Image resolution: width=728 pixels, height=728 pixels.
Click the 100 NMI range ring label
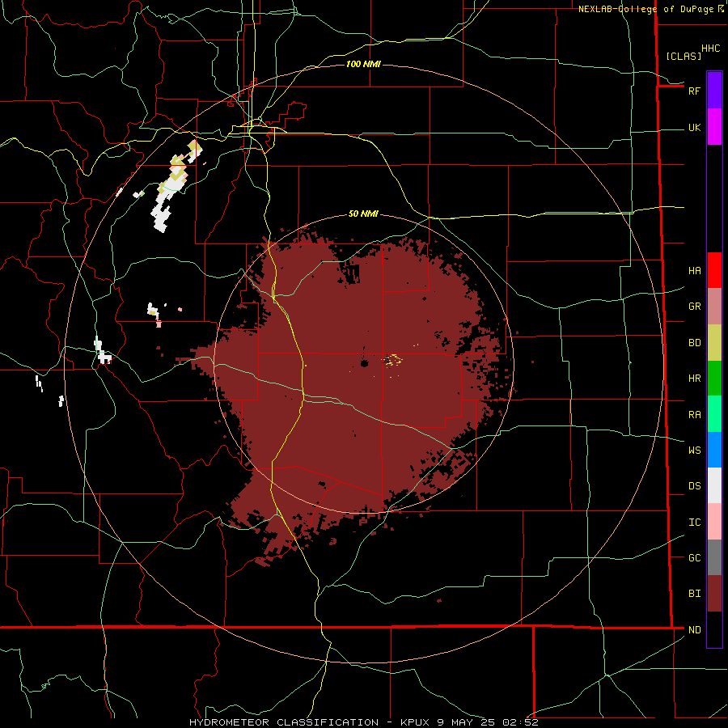coord(363,64)
